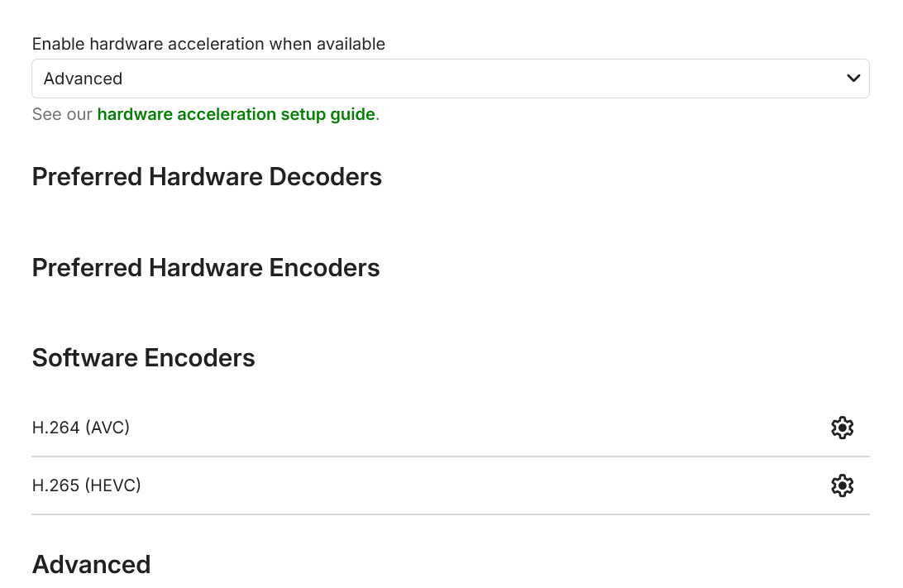
Task: Click the Software Encoders heading
Action: [x=143, y=358]
